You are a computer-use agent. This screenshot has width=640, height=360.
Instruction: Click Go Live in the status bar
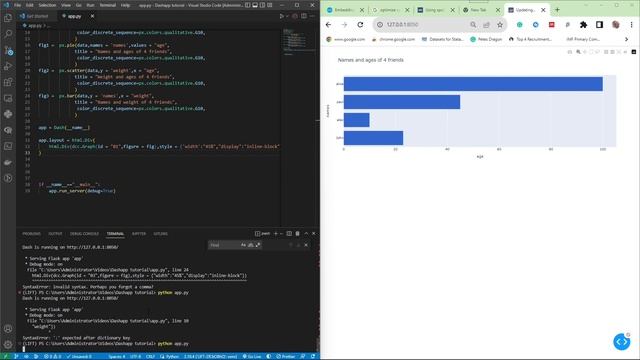(252, 356)
